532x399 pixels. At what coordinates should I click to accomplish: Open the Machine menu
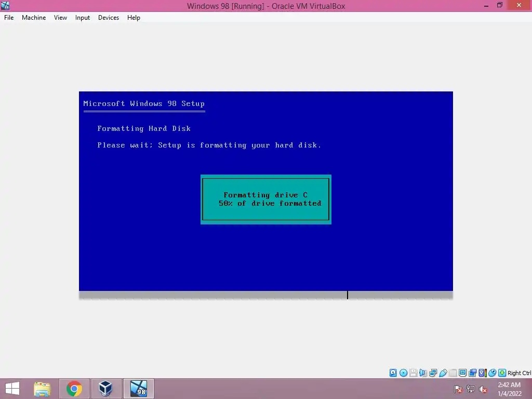34,18
